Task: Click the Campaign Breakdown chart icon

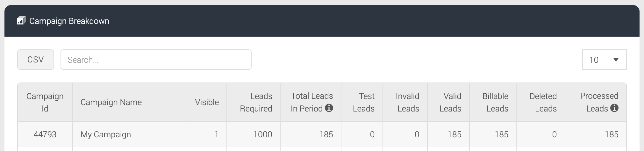Action: (x=21, y=21)
